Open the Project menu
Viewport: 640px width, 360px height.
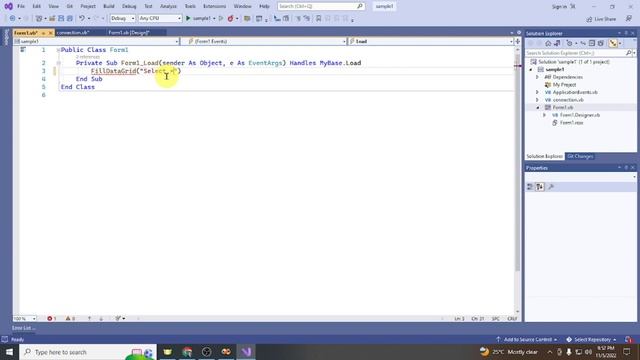(x=88, y=7)
